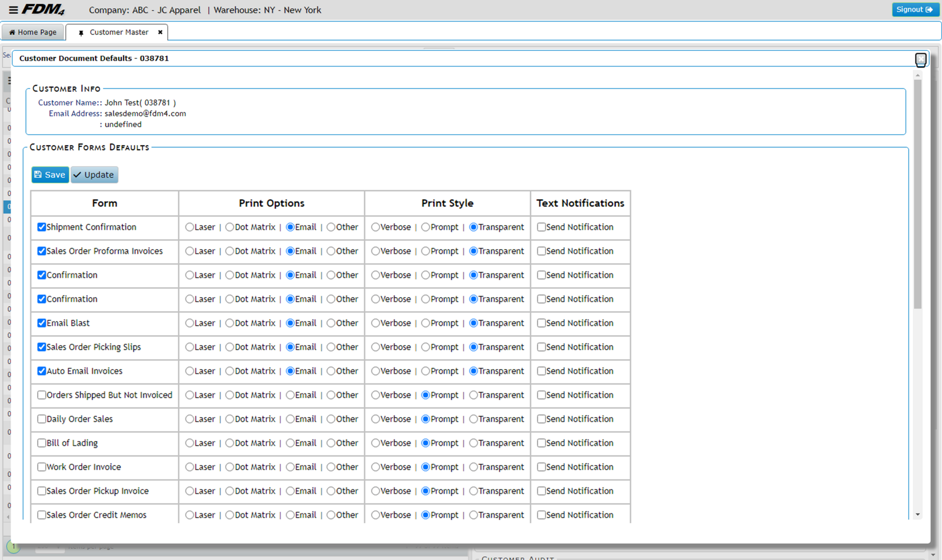Close the Customer Master tab
The width and height of the screenshot is (942, 560).
160,32
